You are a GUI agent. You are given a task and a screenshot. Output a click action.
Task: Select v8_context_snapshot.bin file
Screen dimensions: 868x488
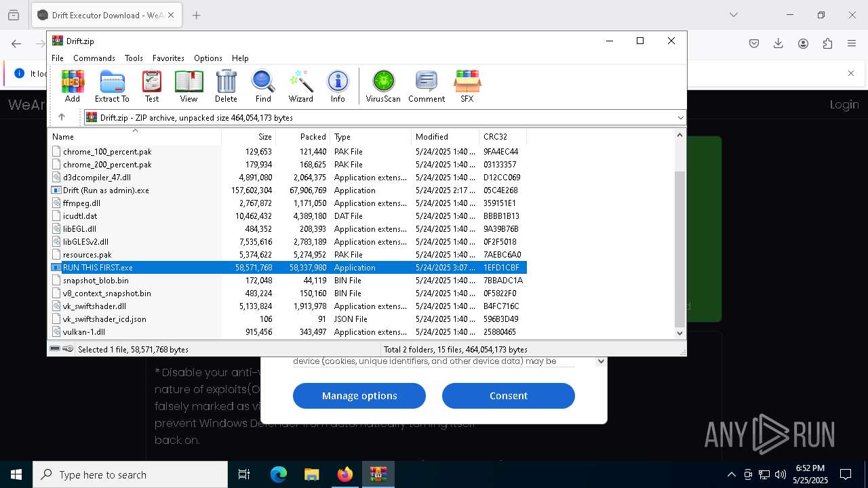click(x=288, y=293)
